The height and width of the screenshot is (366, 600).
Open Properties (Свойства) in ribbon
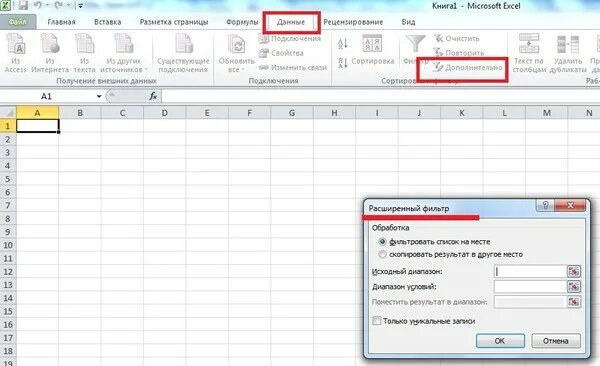point(281,53)
